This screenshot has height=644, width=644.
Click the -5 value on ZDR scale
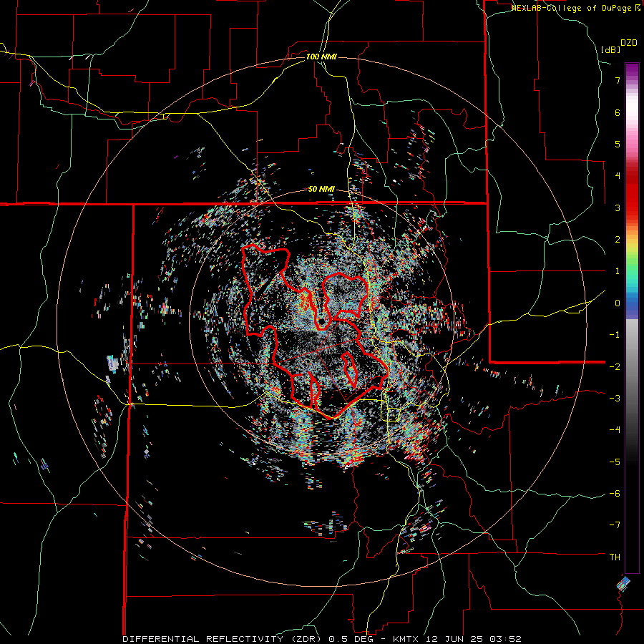pyautogui.click(x=615, y=462)
